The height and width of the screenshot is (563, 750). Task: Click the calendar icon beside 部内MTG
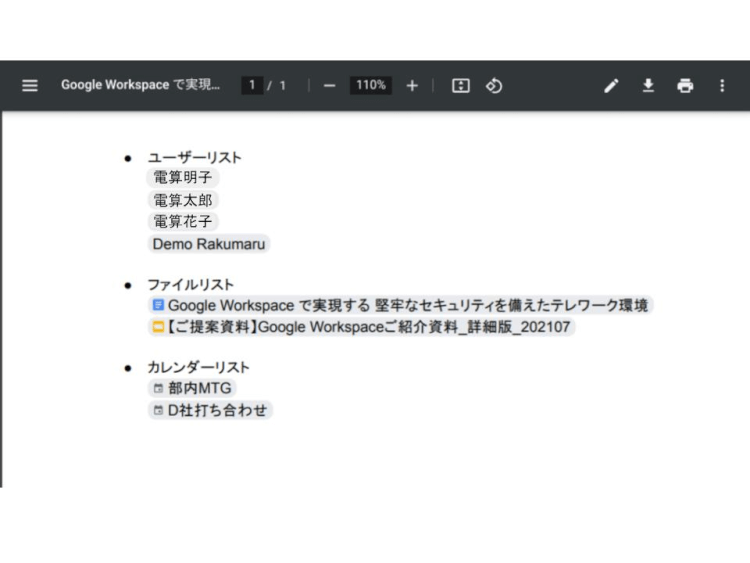tap(158, 388)
